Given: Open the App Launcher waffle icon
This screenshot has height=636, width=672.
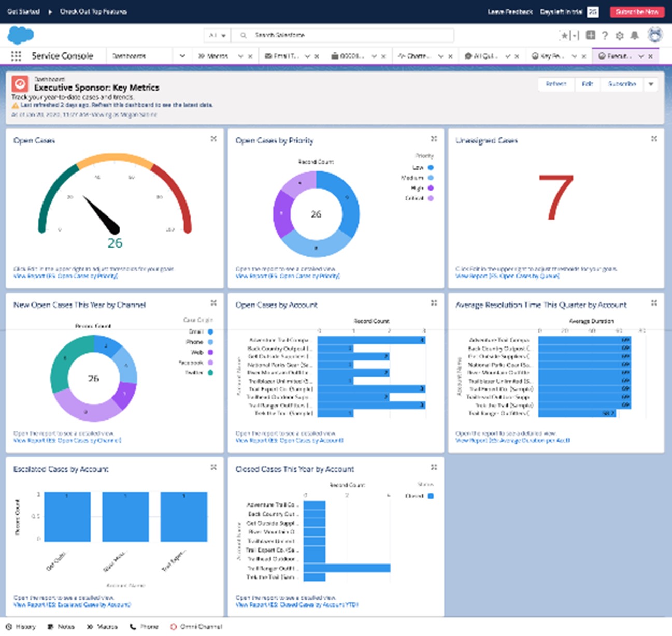Looking at the screenshot, I should tap(16, 55).
